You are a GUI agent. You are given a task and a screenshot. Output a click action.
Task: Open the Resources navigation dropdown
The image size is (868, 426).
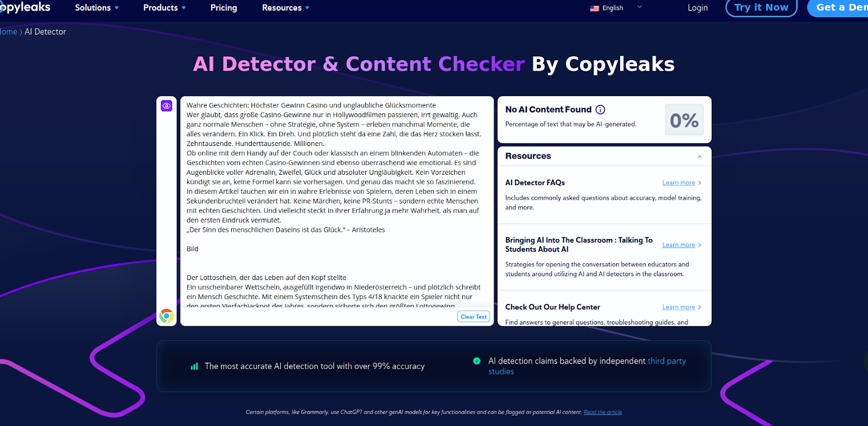285,8
